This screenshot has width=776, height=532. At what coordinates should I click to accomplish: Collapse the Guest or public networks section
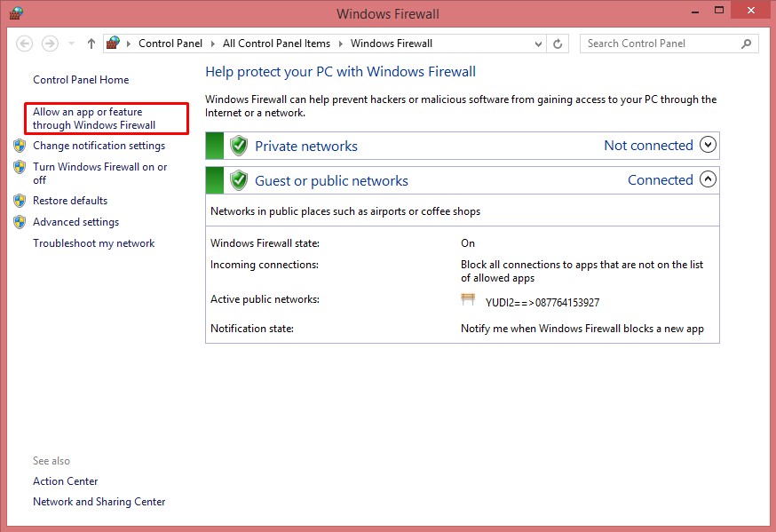(x=709, y=179)
